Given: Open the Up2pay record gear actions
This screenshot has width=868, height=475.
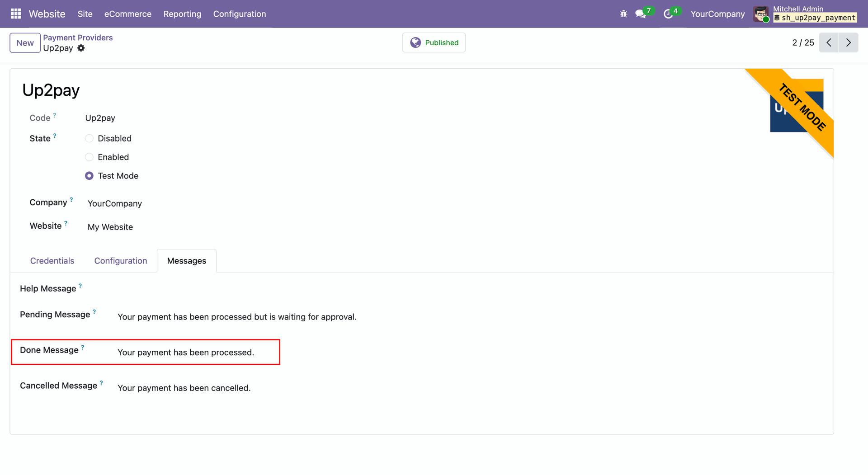Looking at the screenshot, I should click(x=81, y=48).
